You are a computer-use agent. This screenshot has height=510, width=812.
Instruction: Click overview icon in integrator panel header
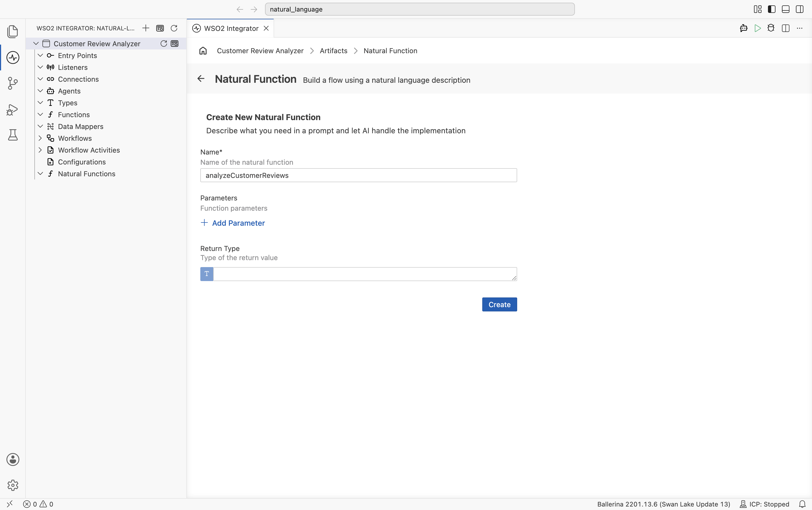(160, 28)
